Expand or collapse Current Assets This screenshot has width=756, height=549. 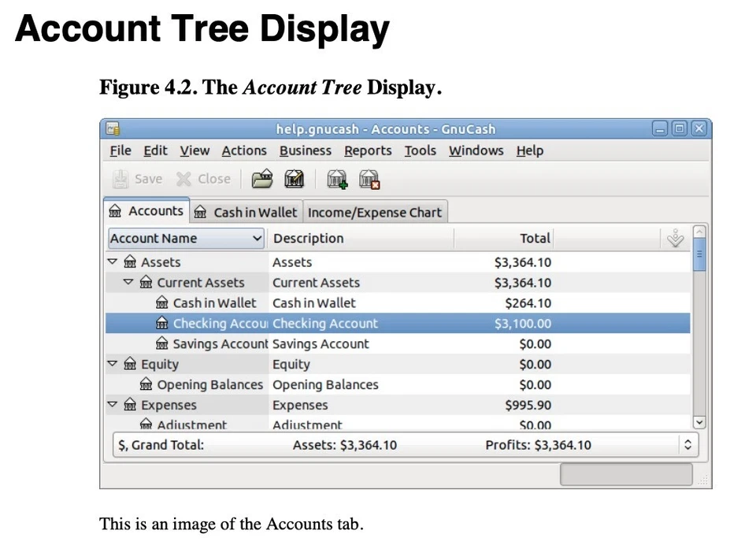(128, 282)
